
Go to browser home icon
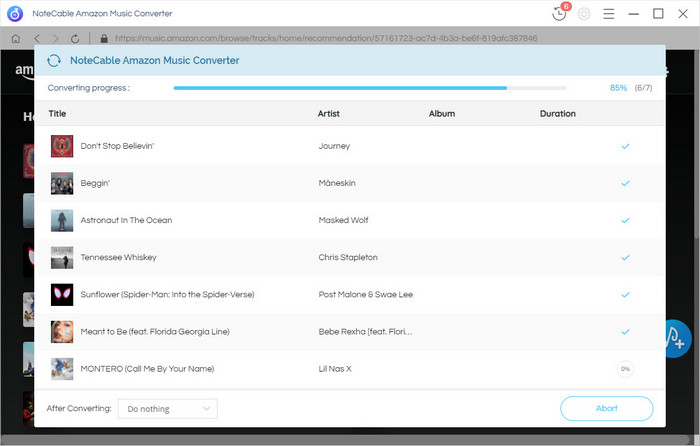pyautogui.click(x=16, y=39)
